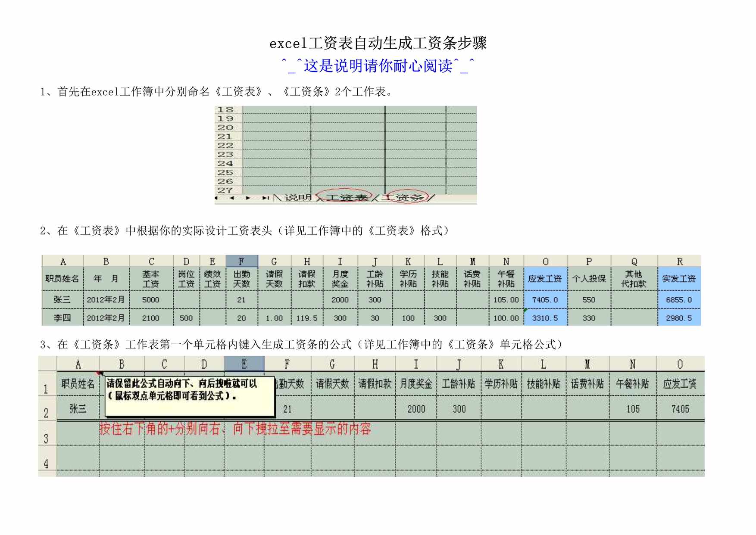Click the red drag-fill instruction text
The image size is (756, 535).
click(235, 429)
